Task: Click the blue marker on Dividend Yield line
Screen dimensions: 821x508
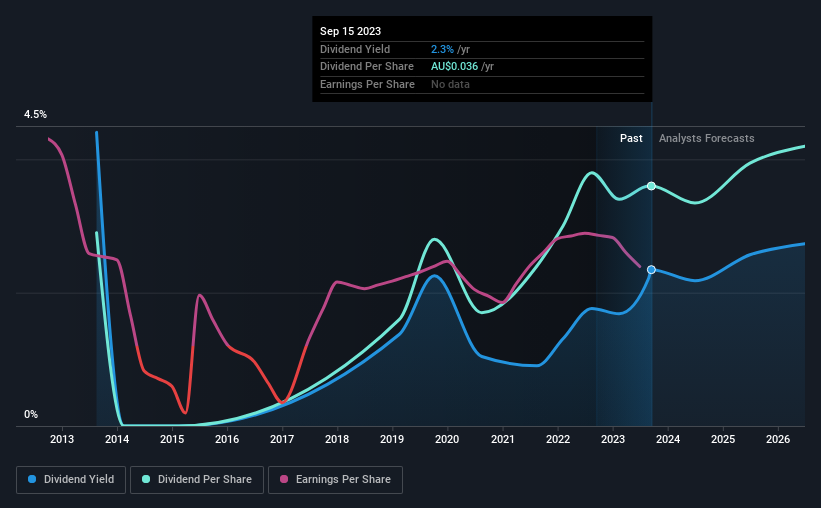Action: (x=651, y=270)
